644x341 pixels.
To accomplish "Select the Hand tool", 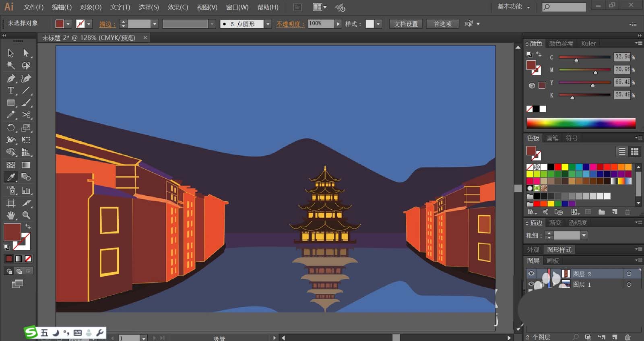I will pos(11,215).
